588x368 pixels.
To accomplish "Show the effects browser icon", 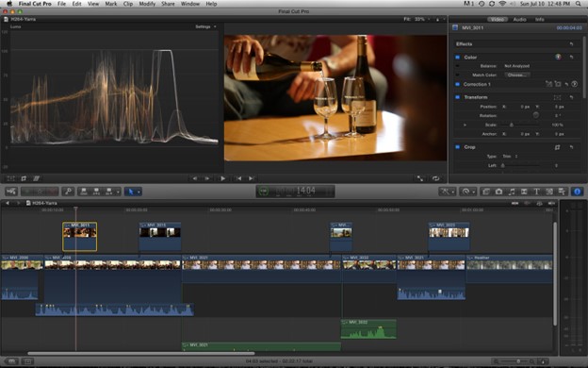I will [x=486, y=192].
